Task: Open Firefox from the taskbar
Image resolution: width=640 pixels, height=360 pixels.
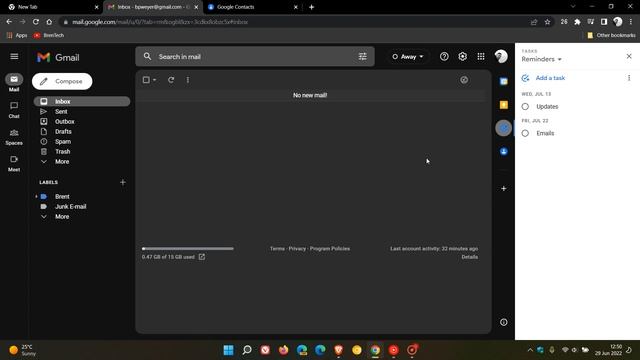Action: click(283, 350)
